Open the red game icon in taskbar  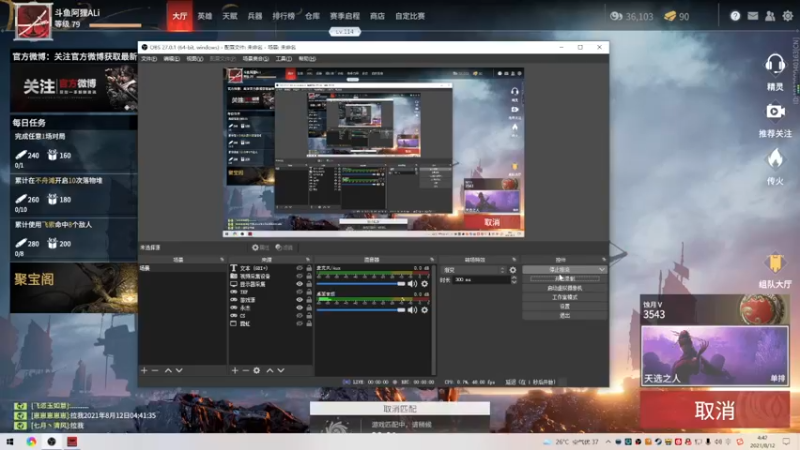click(x=72, y=442)
